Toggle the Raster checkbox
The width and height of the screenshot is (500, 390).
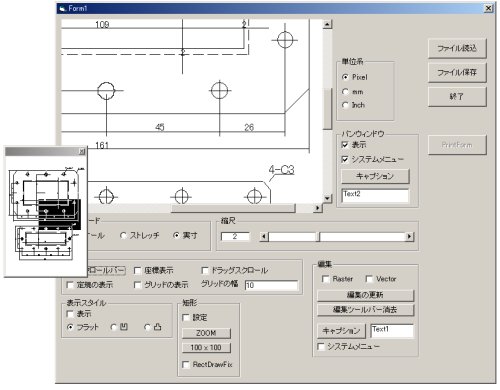326,279
